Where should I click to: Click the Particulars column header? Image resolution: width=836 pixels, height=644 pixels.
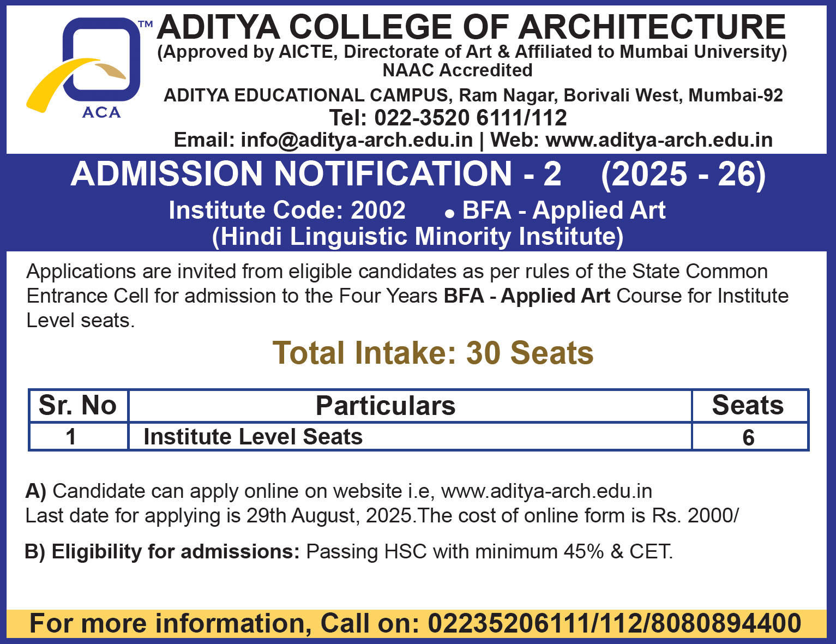pos(386,406)
